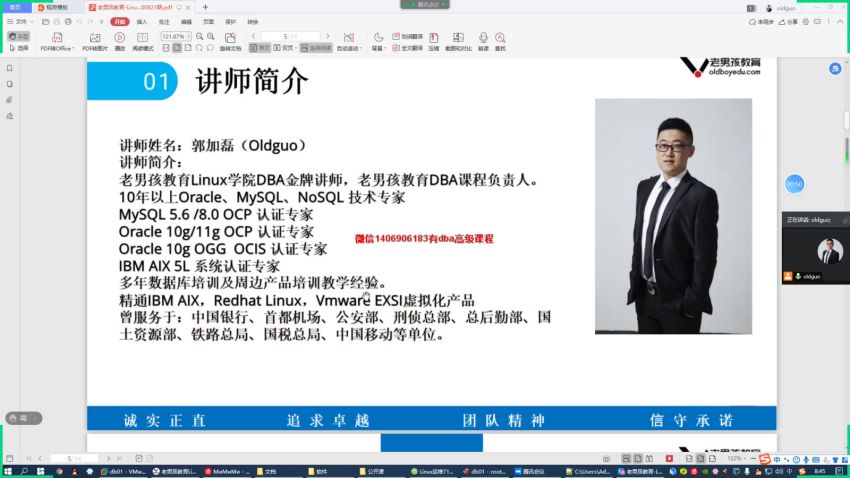This screenshot has height=478, width=850.
Task: Click the status bar page number field
Action: (x=74, y=458)
